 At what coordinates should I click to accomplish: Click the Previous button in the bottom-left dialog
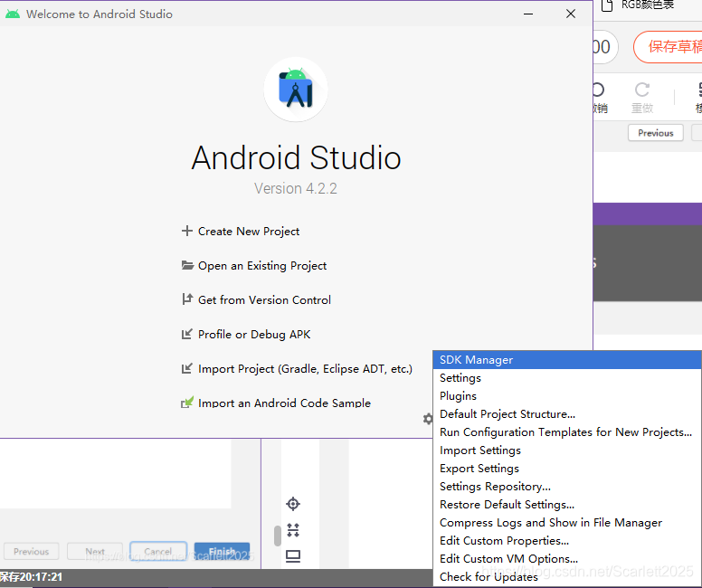[31, 551]
